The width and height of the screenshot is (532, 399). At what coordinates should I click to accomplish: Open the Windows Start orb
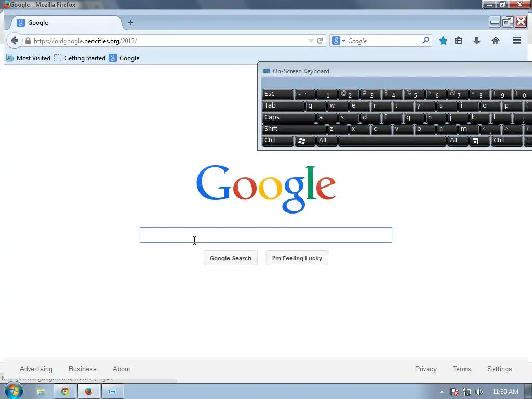tap(14, 391)
